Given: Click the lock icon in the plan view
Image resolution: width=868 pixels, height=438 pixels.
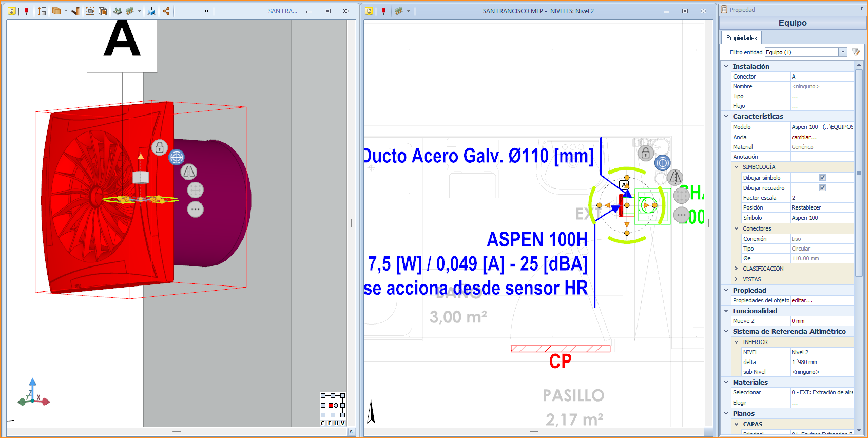Looking at the screenshot, I should (646, 153).
